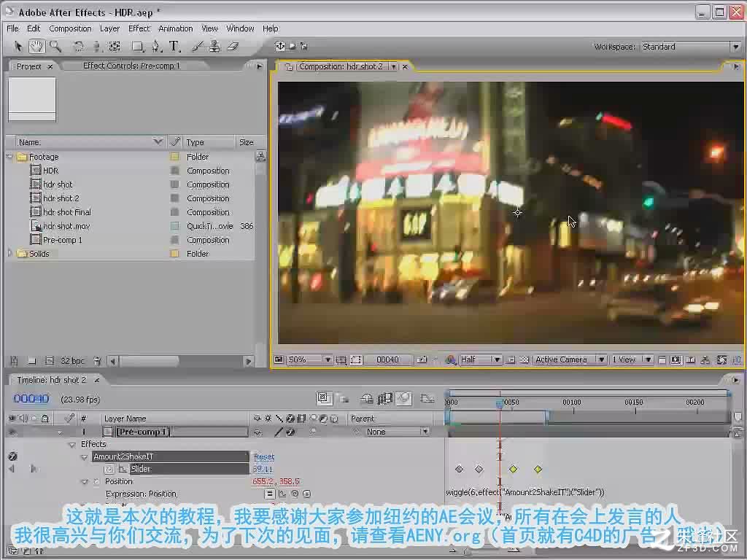
Task: Toggle Slider stopwatch keyframe icon
Action: 109,469
